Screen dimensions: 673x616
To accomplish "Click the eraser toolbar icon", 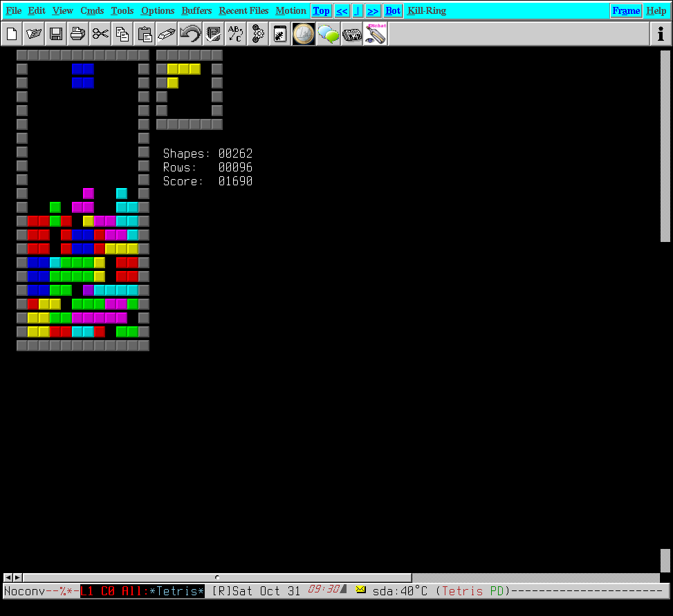I will [x=167, y=34].
